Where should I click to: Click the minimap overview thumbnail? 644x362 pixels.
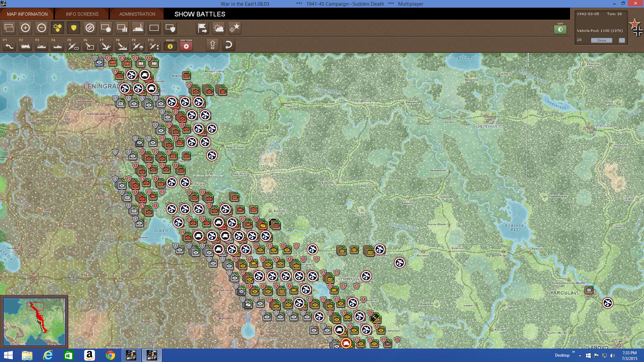34,322
